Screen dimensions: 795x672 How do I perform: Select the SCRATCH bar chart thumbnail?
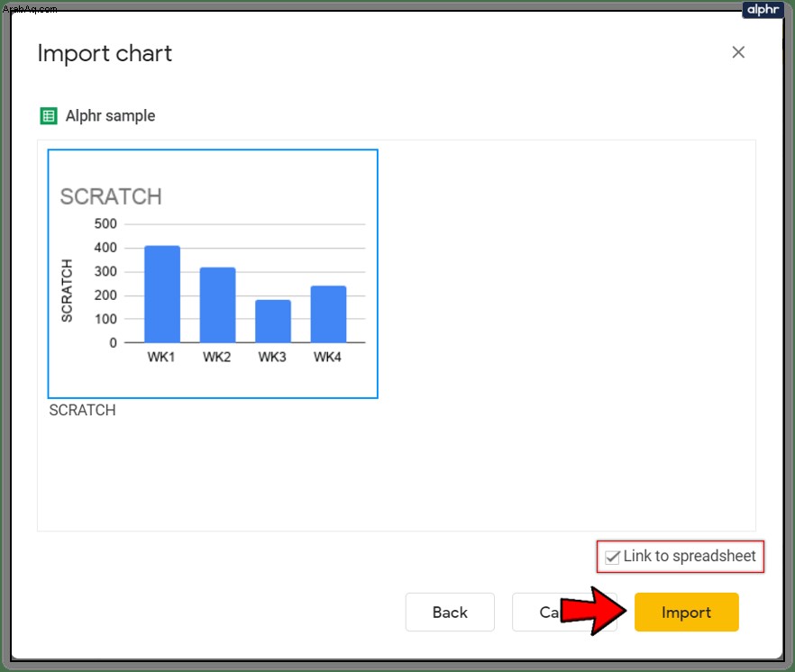coord(213,274)
